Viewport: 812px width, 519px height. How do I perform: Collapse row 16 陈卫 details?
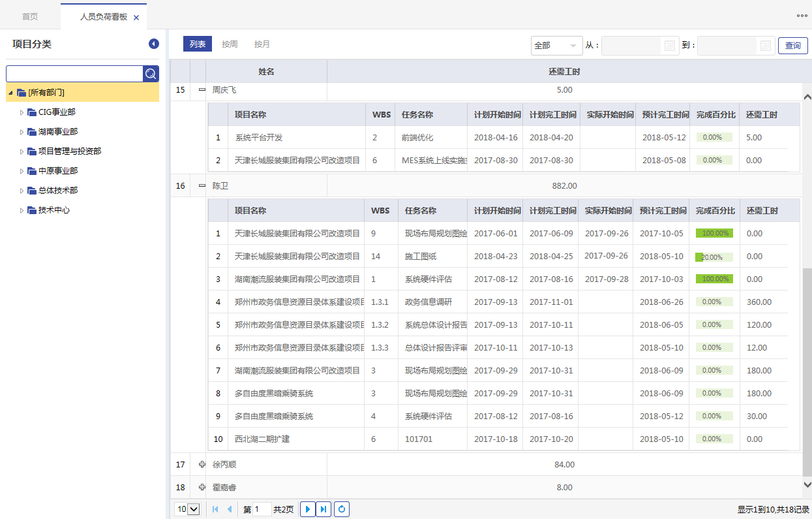tap(202, 186)
